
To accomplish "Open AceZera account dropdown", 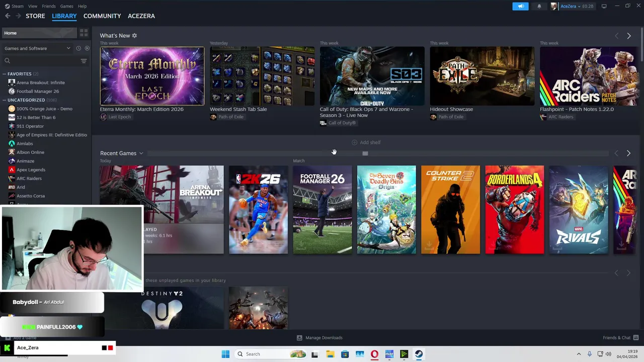I will tap(572, 6).
